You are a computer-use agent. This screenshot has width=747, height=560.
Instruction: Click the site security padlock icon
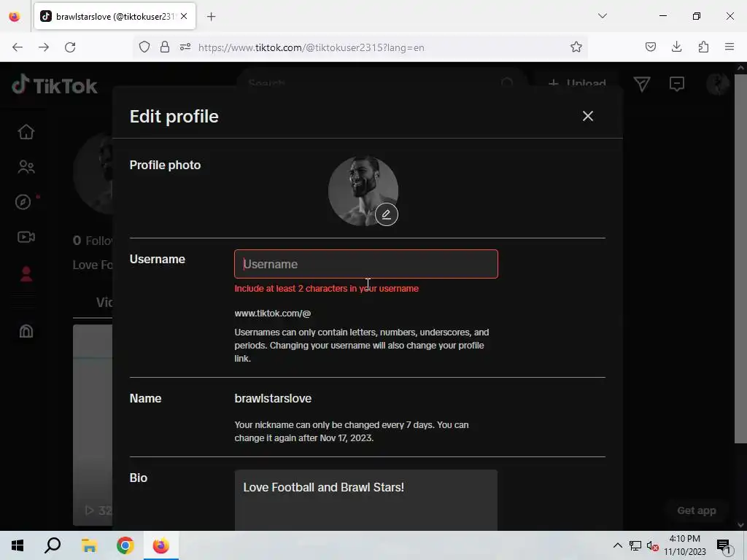(x=165, y=47)
